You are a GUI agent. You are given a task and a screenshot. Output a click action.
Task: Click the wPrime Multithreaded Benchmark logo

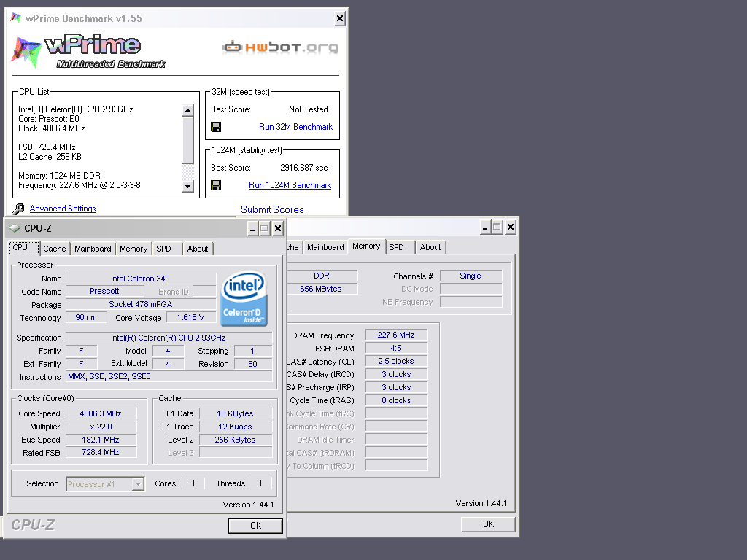point(88,52)
